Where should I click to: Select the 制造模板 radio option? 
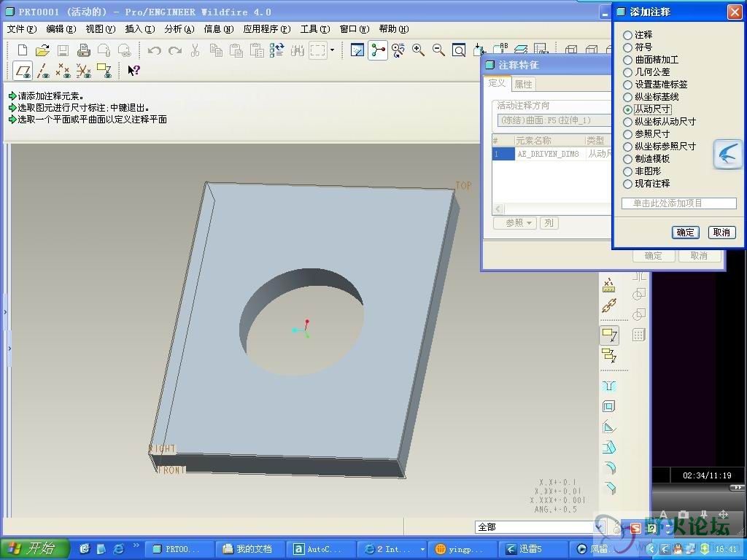point(628,159)
